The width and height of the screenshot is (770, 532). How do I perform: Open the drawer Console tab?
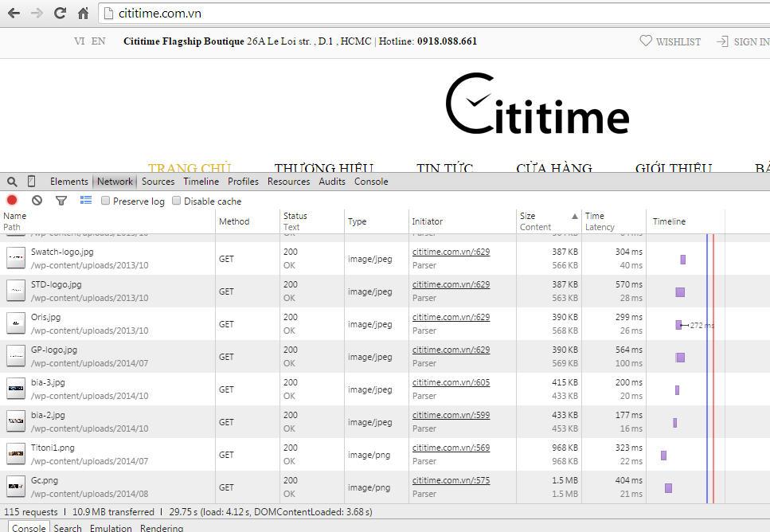pyautogui.click(x=29, y=527)
